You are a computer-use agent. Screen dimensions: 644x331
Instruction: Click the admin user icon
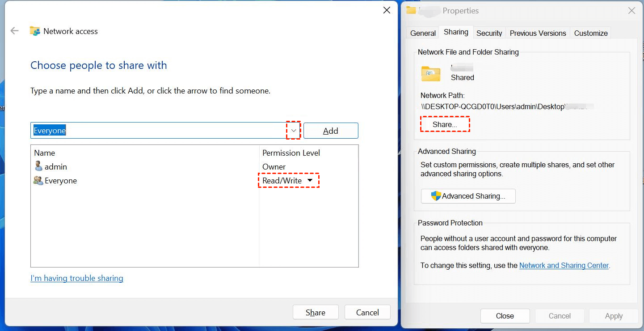click(x=38, y=166)
